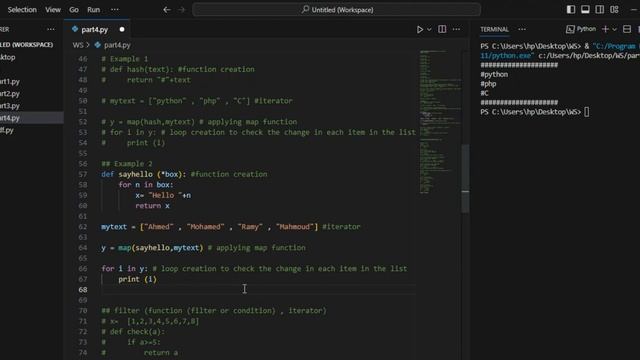Create a new terminal with plus
This screenshot has width=640, height=360.
(605, 29)
